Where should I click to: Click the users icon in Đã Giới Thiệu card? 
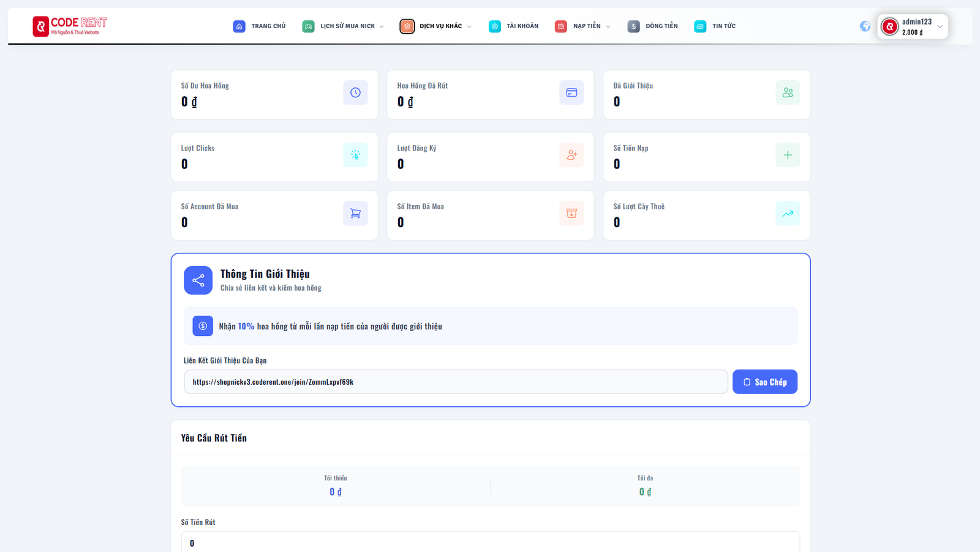point(788,92)
